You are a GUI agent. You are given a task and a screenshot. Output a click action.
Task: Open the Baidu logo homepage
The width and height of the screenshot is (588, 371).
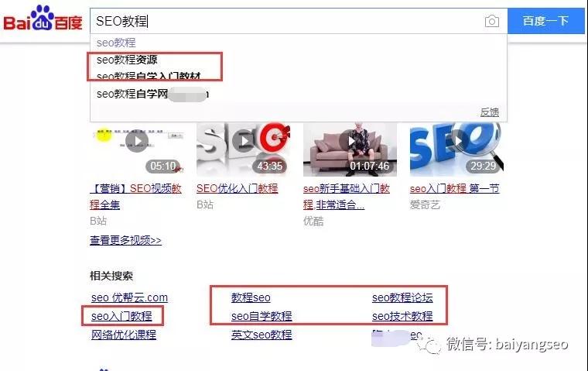pyautogui.click(x=43, y=19)
